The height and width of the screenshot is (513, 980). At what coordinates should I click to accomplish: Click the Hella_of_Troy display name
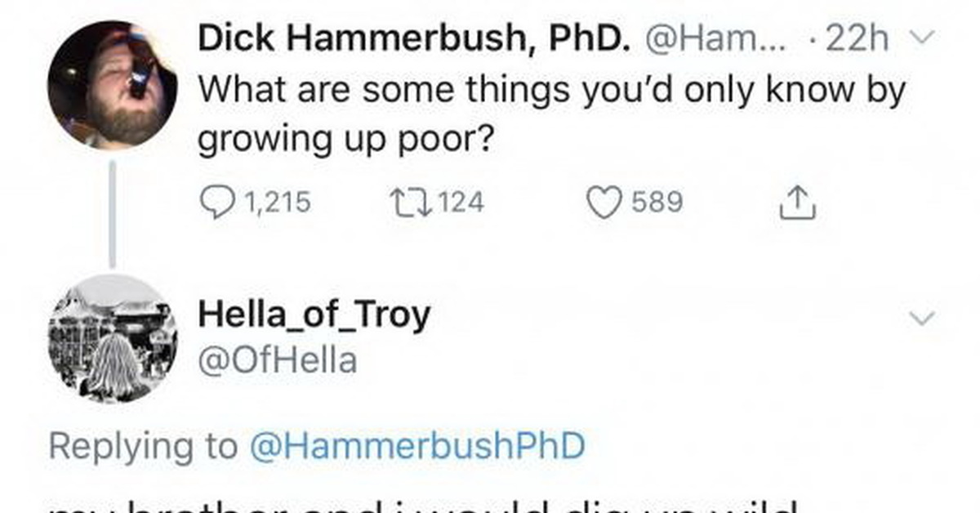pyautogui.click(x=314, y=316)
